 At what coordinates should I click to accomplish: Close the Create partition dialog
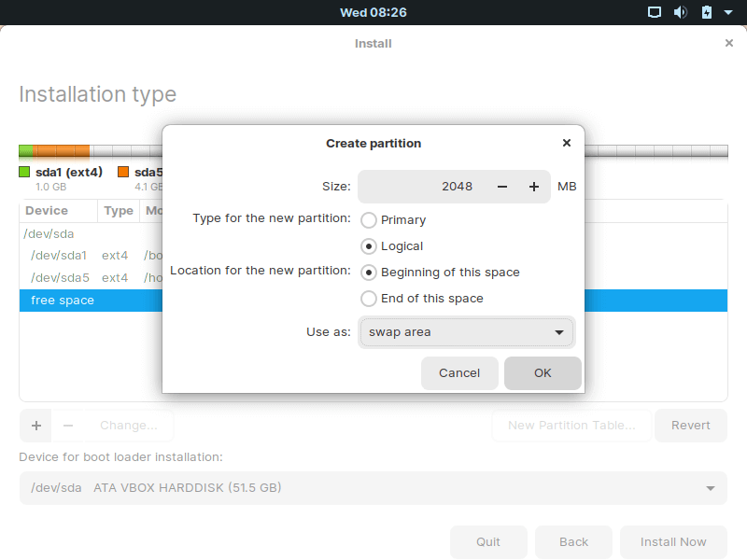coord(567,143)
